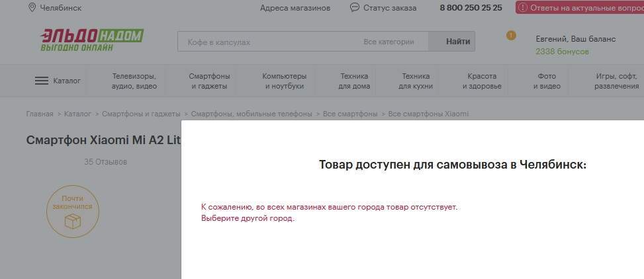Open Телевизоры, аудио, видео category

pos(134,81)
